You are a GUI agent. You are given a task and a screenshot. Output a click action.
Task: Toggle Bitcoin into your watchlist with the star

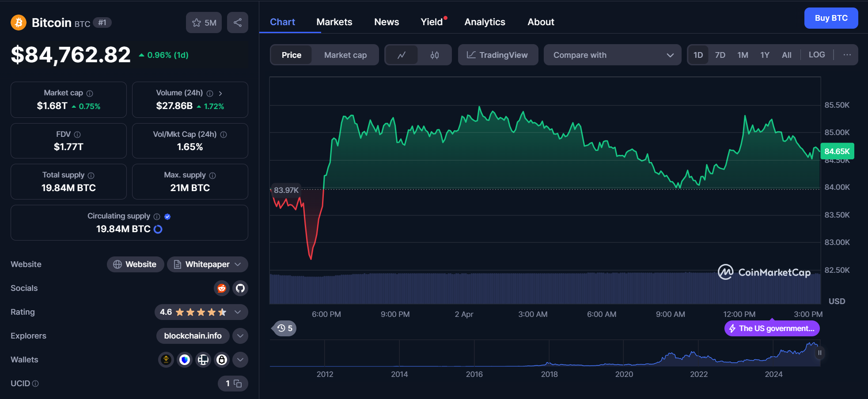[196, 23]
